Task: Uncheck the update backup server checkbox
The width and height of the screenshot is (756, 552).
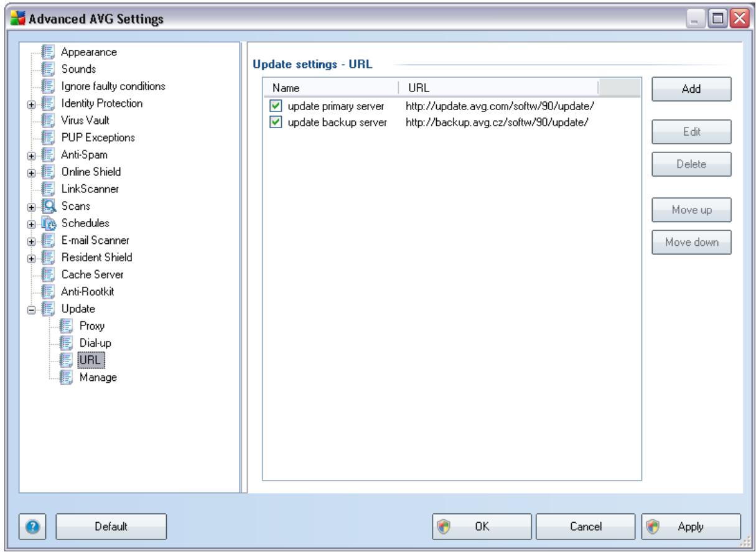Action: tap(276, 123)
